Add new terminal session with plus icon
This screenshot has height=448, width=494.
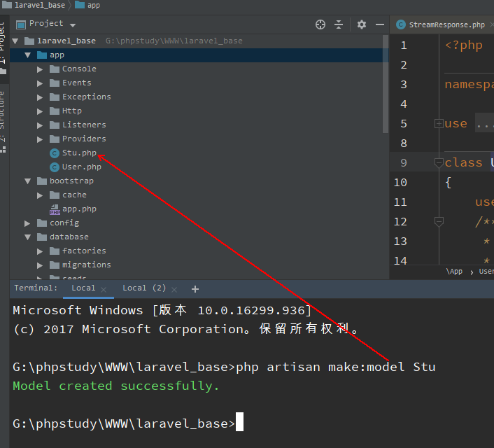pos(195,288)
